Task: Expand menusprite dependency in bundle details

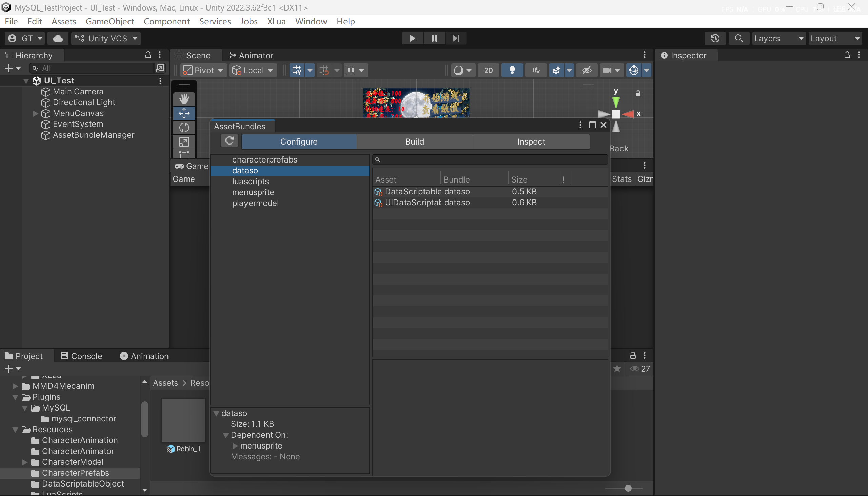Action: click(x=235, y=446)
